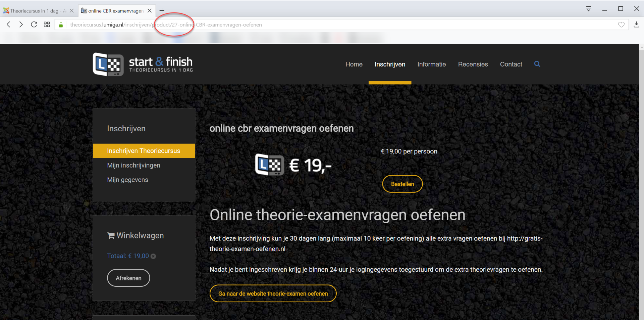Reload the current page
Viewport: 644px width, 320px height.
coord(34,25)
